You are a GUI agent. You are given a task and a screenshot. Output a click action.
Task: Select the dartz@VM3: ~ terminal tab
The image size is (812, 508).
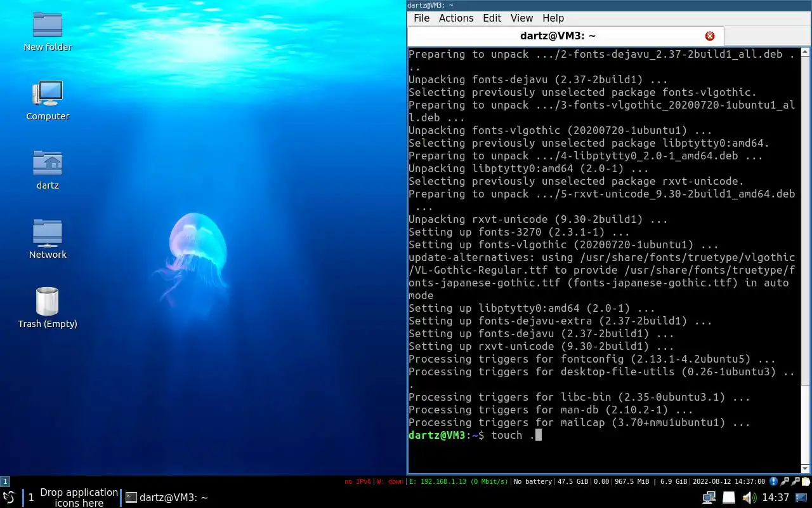point(565,36)
